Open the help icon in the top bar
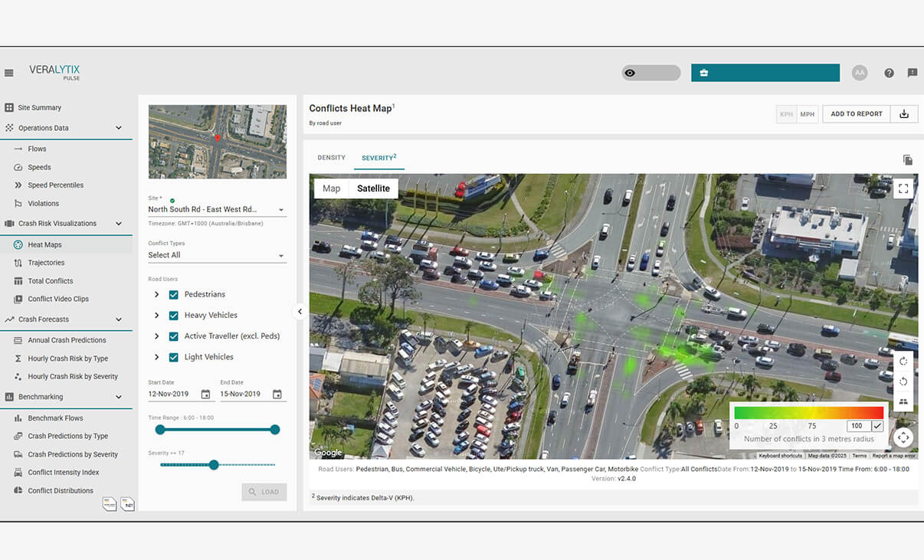 coord(889,73)
